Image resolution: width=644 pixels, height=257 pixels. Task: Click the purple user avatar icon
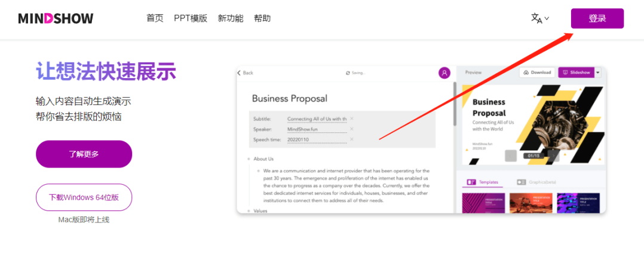pyautogui.click(x=444, y=73)
